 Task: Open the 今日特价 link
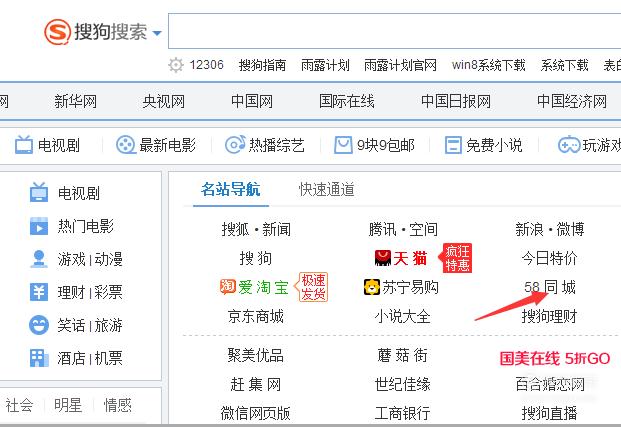point(549,258)
